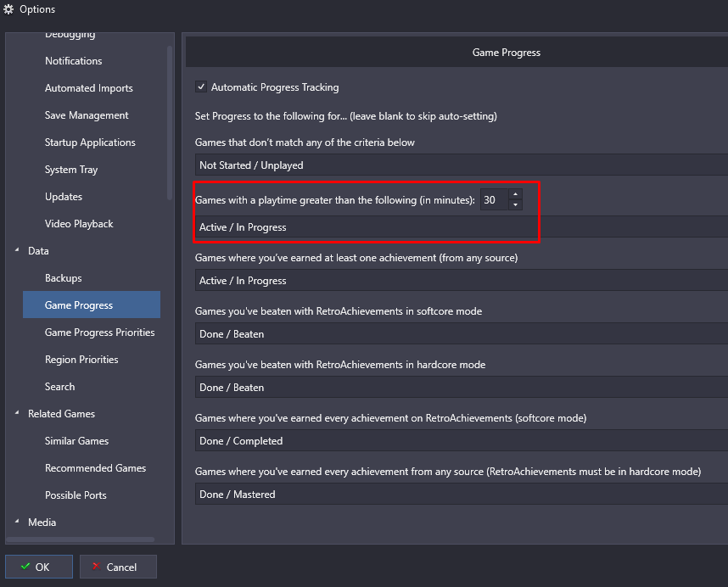Go to Notifications settings
Screen dimensions: 728x587
[73, 61]
